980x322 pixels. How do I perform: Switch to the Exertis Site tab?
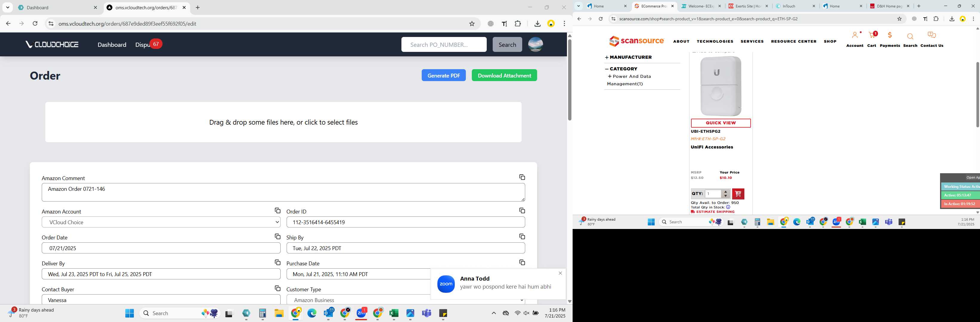coord(748,6)
